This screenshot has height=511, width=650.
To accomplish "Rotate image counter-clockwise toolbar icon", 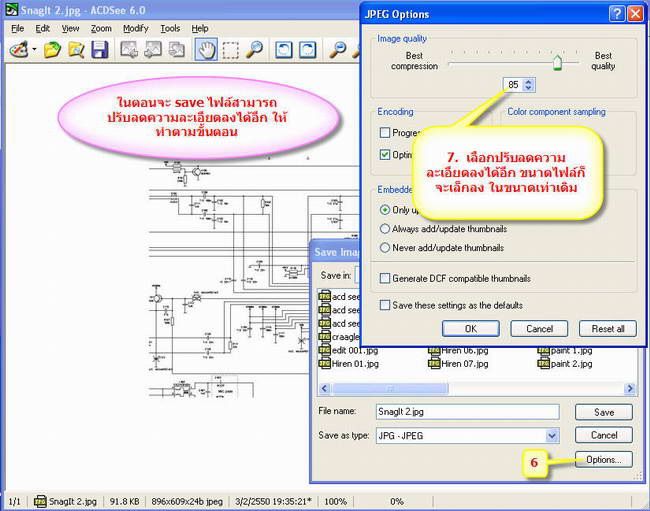I will coord(284,49).
